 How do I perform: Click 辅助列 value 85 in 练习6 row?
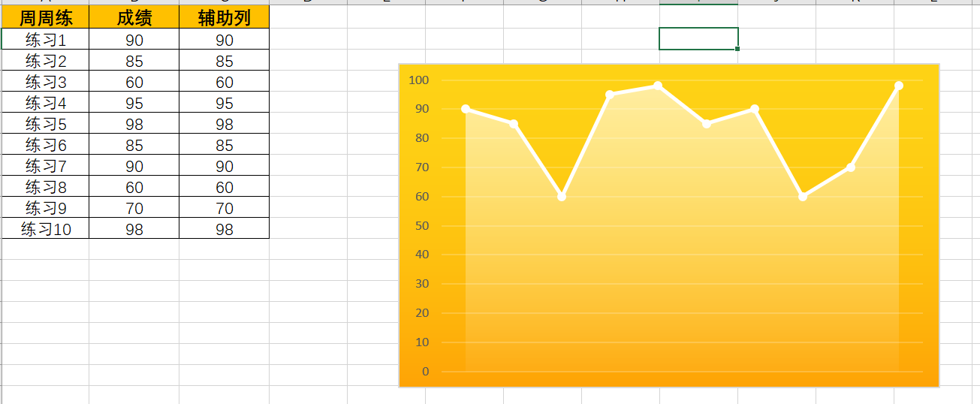[x=224, y=144]
